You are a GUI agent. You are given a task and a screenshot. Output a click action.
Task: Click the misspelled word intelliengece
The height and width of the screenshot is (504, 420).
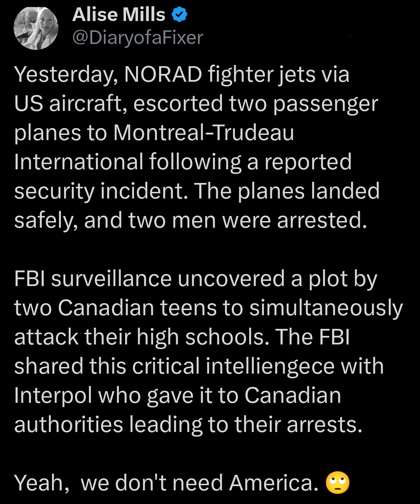pyautogui.click(x=270, y=366)
